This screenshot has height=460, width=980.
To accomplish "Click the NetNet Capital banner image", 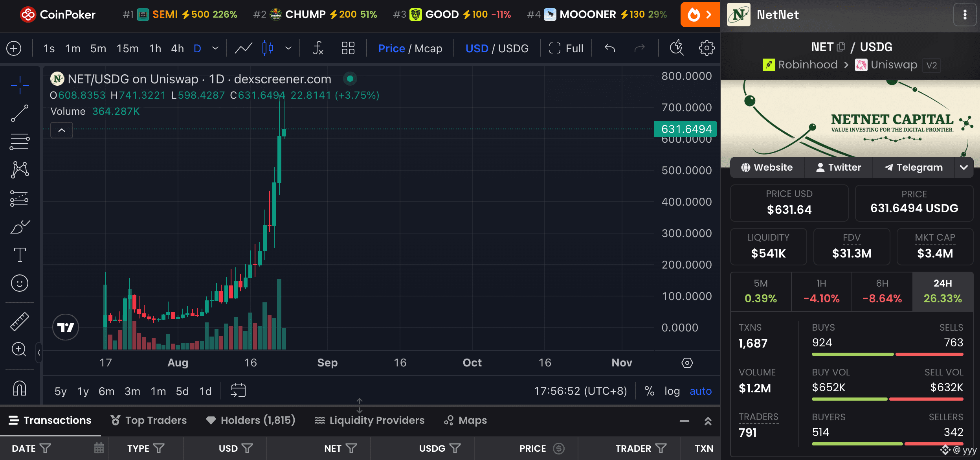I will pyautogui.click(x=850, y=119).
